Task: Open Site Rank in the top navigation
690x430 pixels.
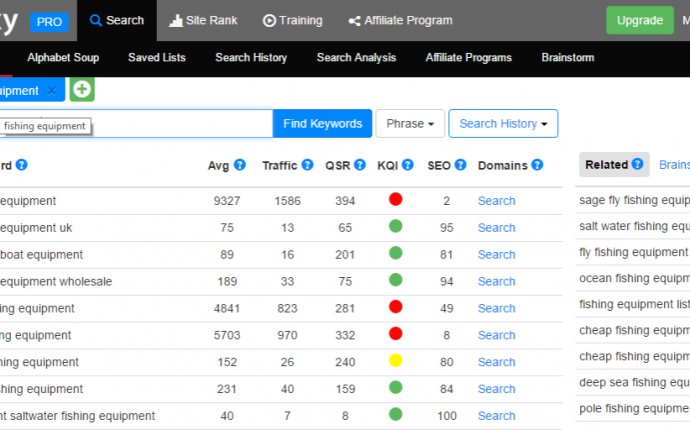Action: [203, 20]
